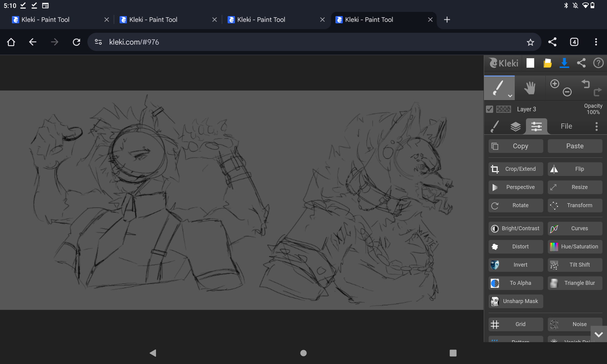Image resolution: width=607 pixels, height=364 pixels.
Task: Select the Hand pan tool
Action: point(530,88)
